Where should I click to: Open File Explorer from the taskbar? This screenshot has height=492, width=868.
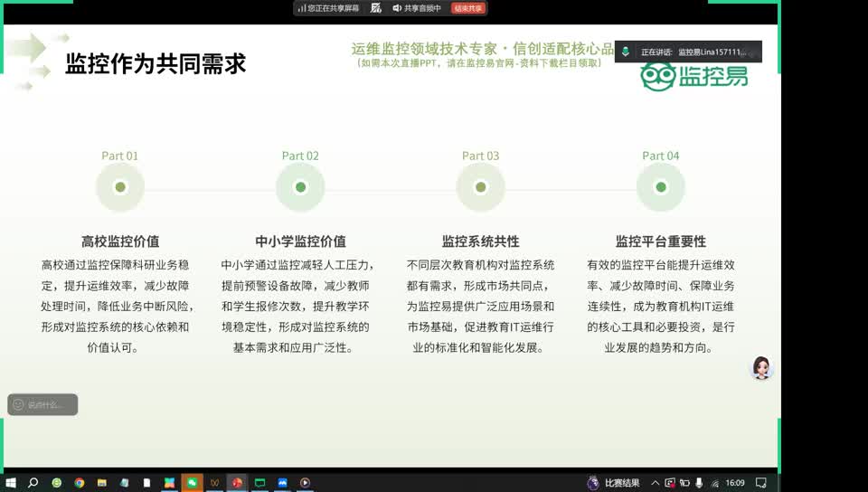102,483
